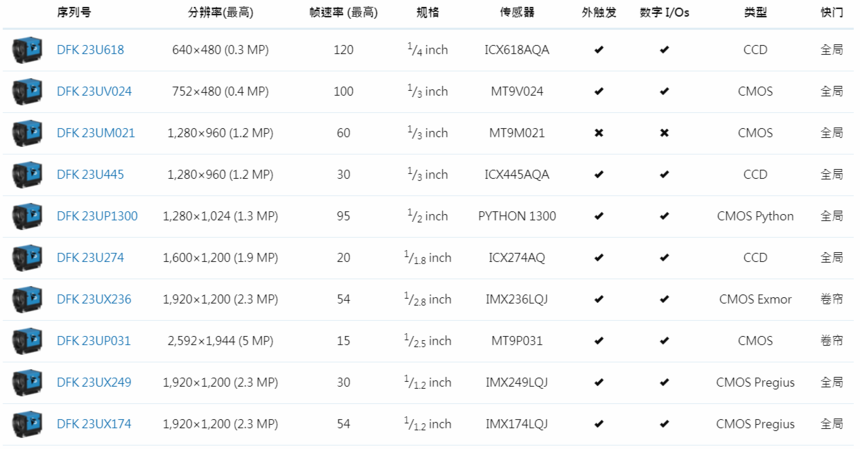Go to the DFK 23U274 product page
The width and height of the screenshot is (860, 449).
[x=90, y=258]
